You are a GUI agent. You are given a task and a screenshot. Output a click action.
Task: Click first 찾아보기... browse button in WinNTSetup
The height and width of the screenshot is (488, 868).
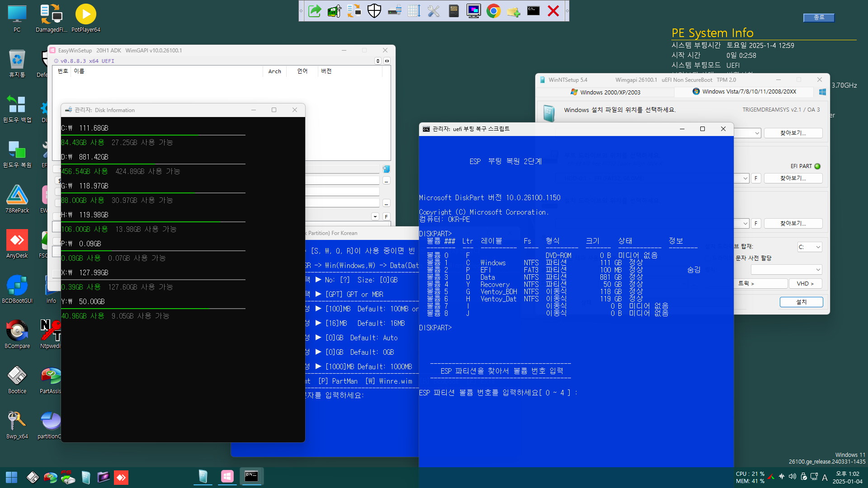793,133
